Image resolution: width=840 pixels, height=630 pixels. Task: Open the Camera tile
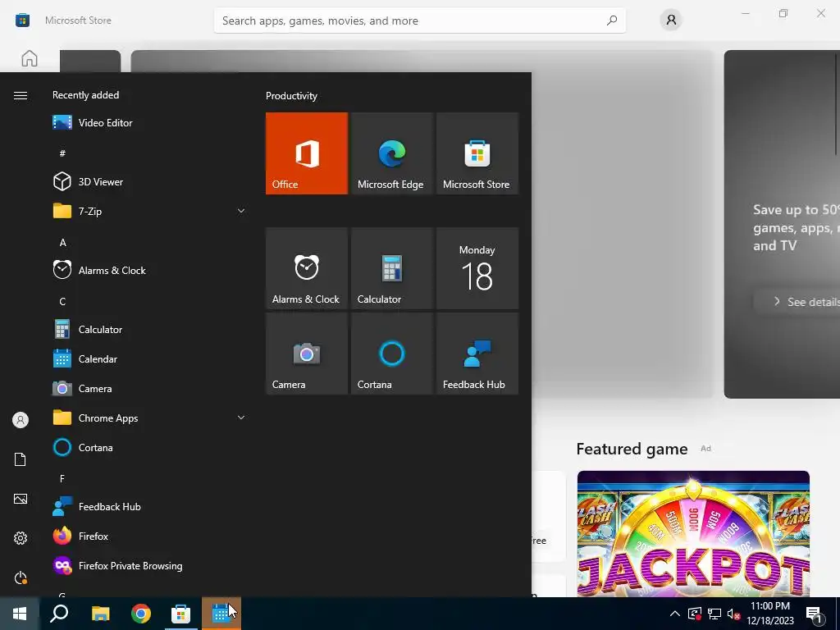307,354
